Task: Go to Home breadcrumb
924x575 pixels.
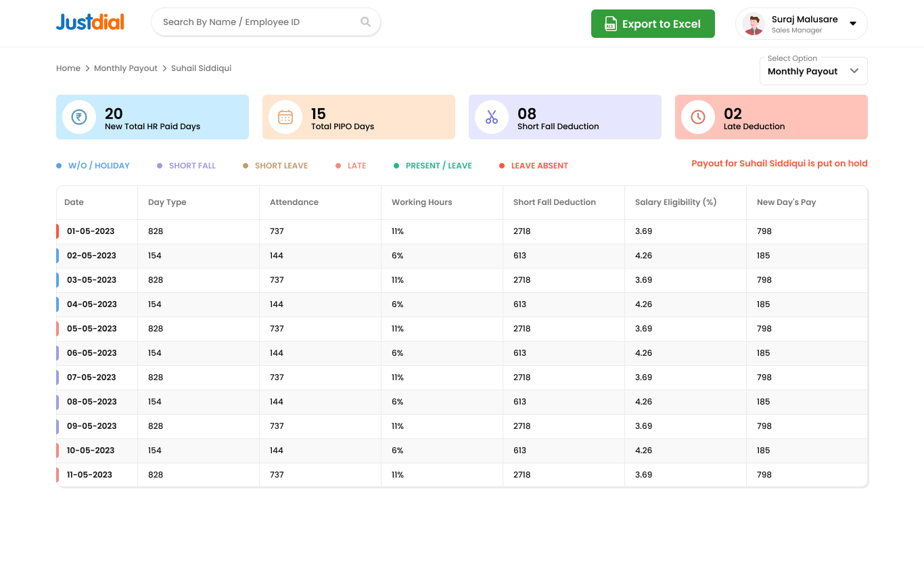Action: 68,68
